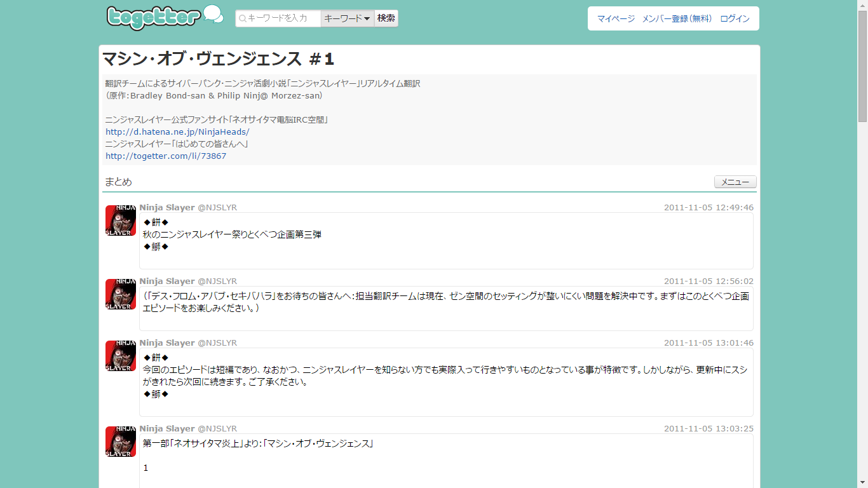Open the togetter.com/li/73867 link
Viewport: 868px width, 488px height.
(x=166, y=156)
